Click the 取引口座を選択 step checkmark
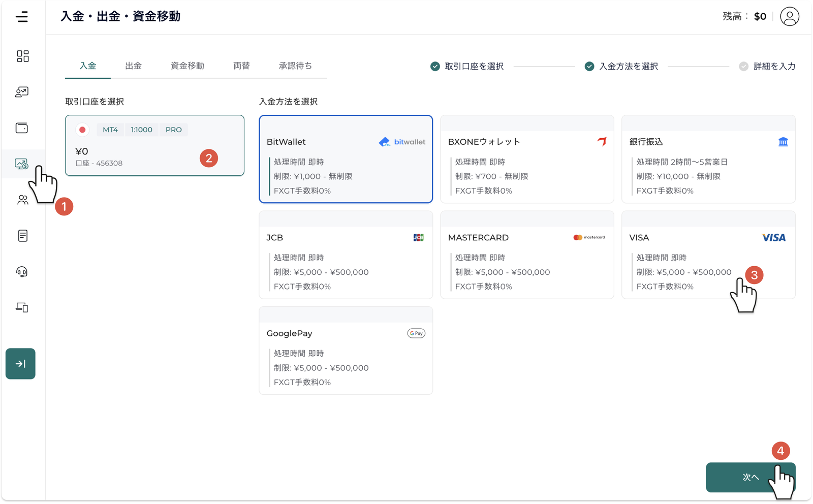 click(x=435, y=67)
